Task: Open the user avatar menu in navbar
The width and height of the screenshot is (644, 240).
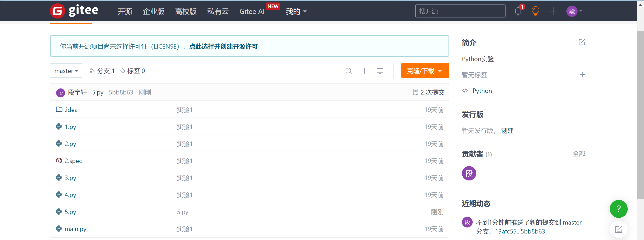Action: (572, 11)
